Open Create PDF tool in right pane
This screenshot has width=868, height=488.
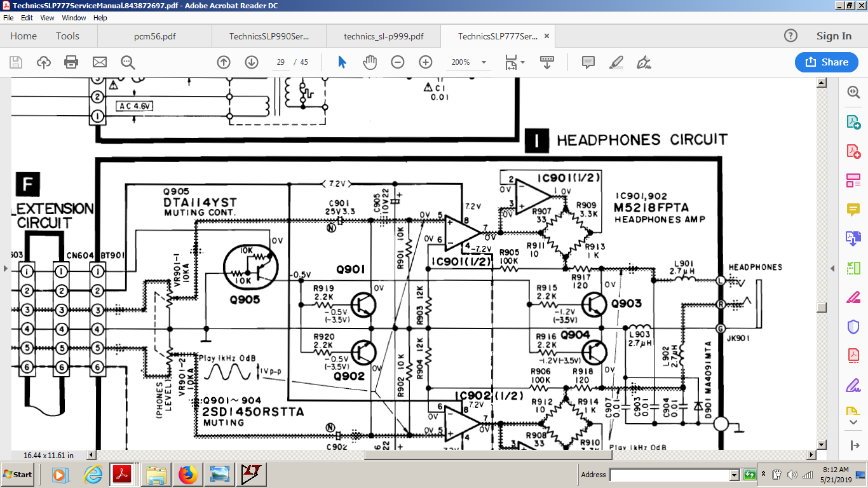click(853, 151)
